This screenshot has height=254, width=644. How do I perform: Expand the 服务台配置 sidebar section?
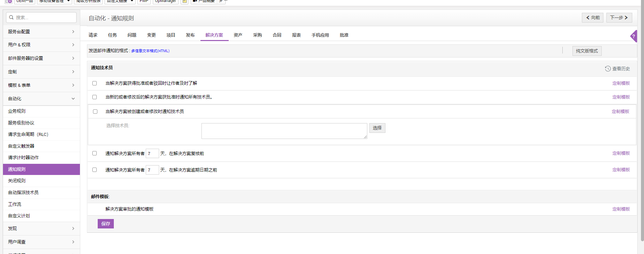pyautogui.click(x=41, y=32)
